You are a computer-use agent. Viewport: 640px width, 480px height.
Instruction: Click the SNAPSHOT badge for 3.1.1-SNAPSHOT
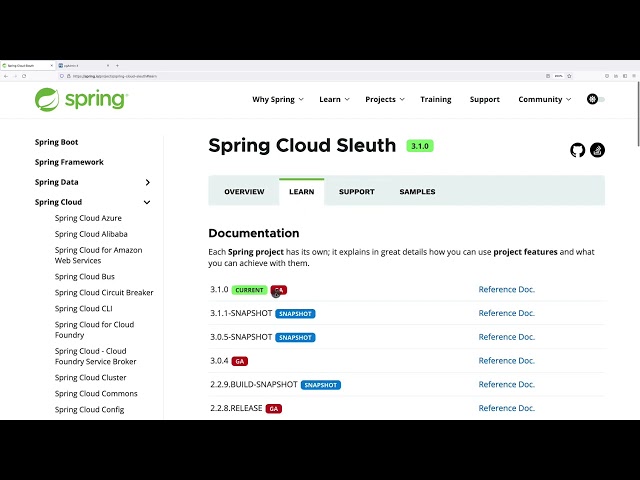pyautogui.click(x=295, y=314)
